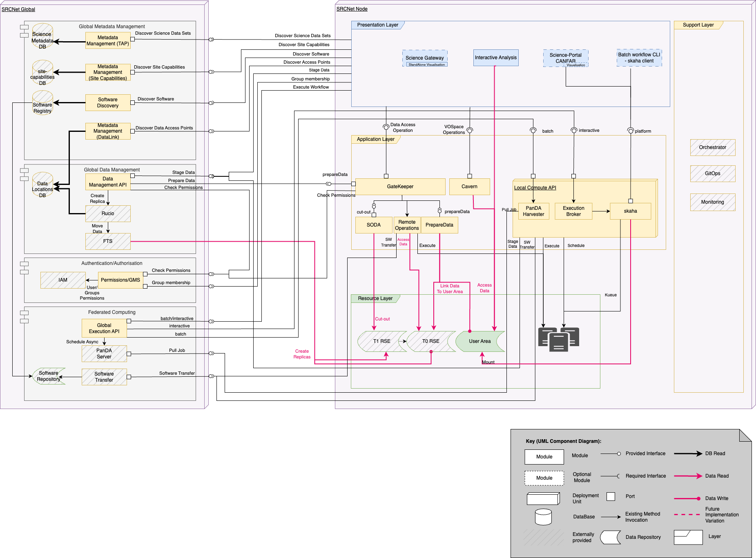Click the T1 RSE data repository shape
The height and width of the screenshot is (558, 756).
(381, 341)
